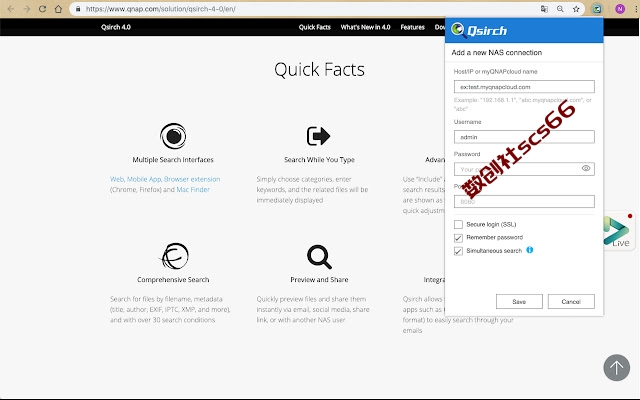Viewport: 640px width, 400px height.
Task: Open the browser three-dot menu
Action: [635, 9]
